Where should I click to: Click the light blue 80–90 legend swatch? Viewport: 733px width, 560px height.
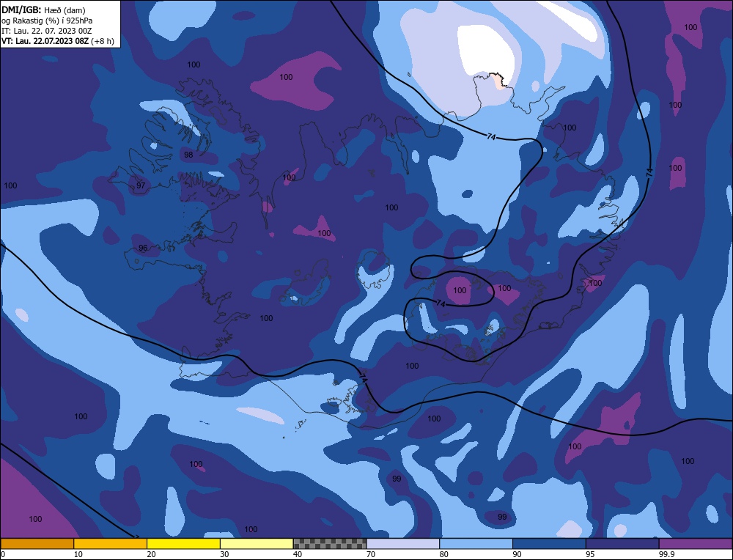coord(476,543)
